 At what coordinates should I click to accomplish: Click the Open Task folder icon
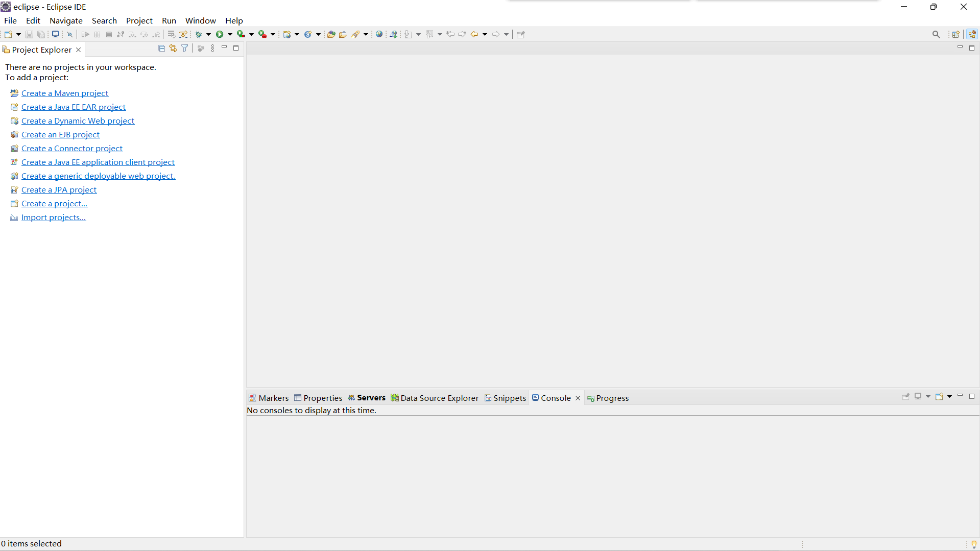[x=343, y=34]
